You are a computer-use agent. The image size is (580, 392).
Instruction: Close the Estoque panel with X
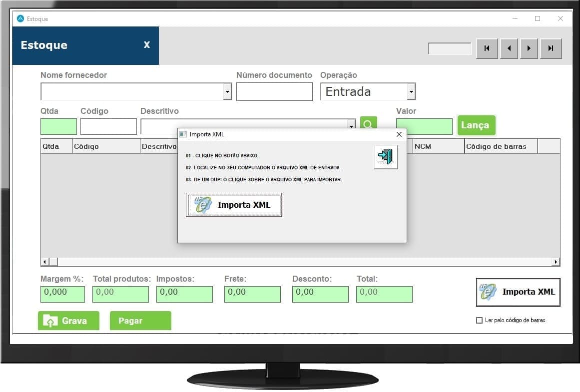tap(147, 45)
